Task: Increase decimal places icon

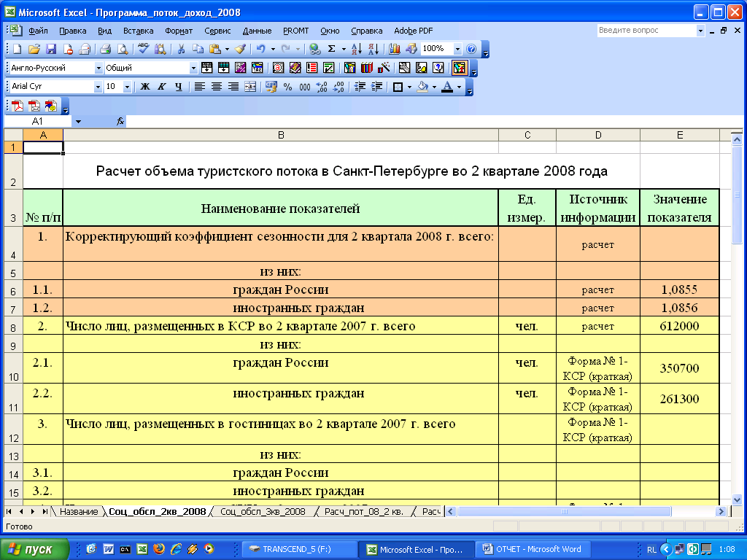Action: point(322,87)
